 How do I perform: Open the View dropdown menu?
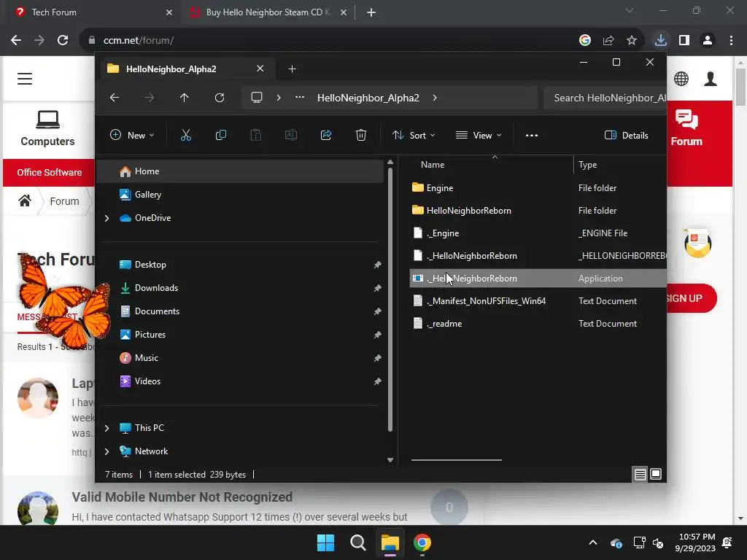[479, 135]
